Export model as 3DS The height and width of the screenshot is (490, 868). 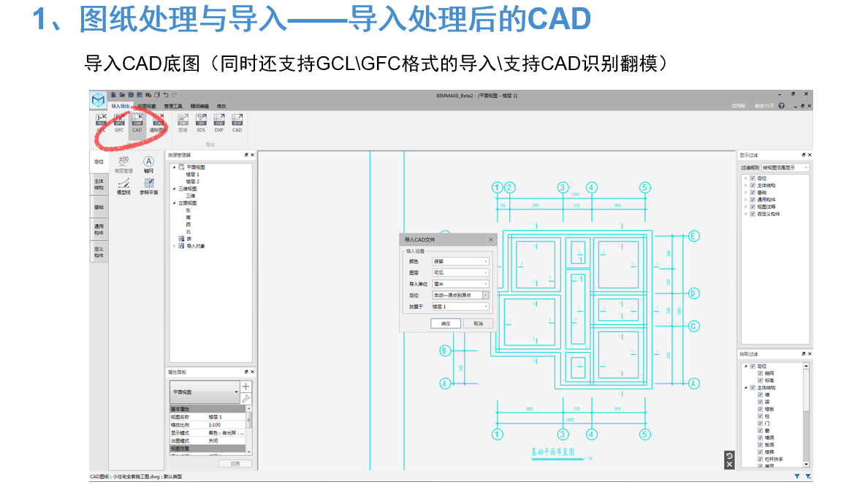click(x=201, y=123)
